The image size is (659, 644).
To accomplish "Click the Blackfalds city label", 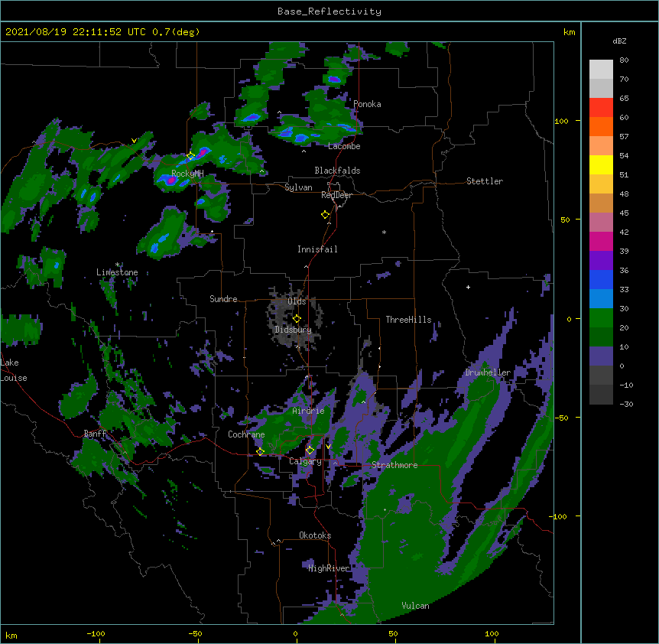I will (337, 171).
